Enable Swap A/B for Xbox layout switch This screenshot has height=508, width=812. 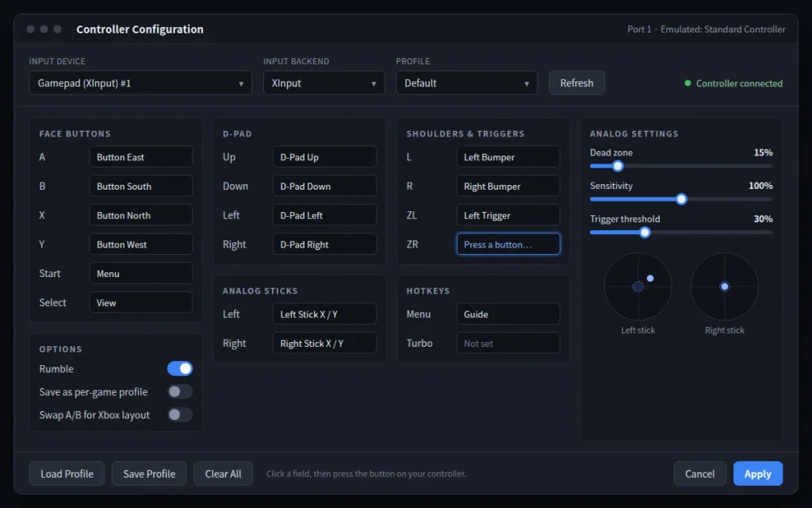180,414
